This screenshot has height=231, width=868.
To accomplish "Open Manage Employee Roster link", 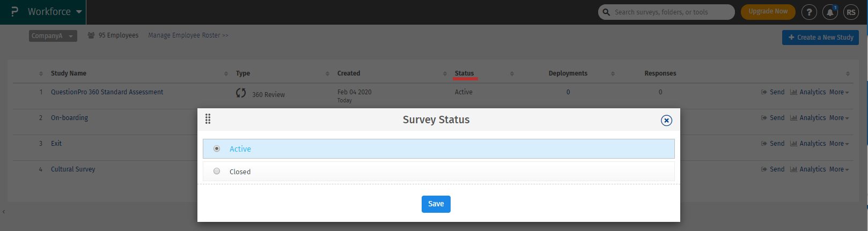I will [x=188, y=35].
